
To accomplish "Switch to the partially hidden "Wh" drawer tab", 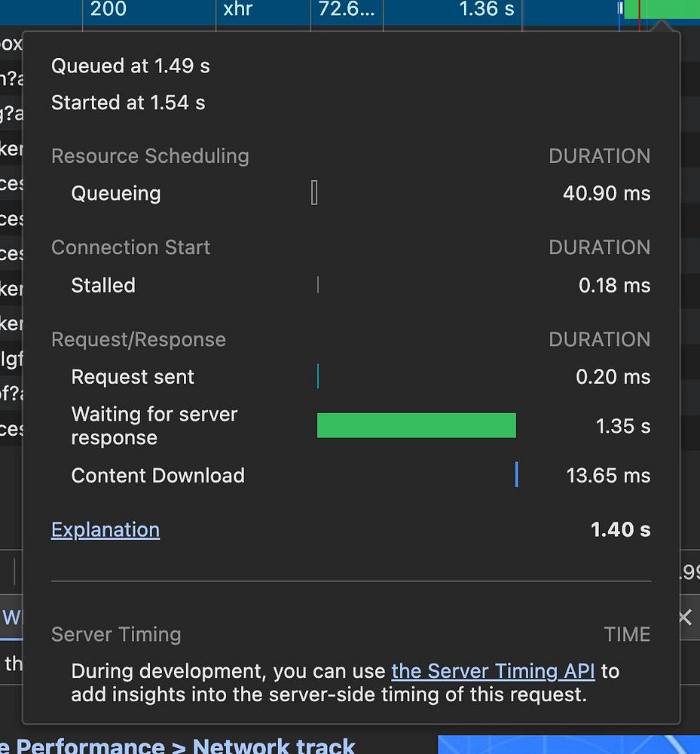I will tap(11, 618).
